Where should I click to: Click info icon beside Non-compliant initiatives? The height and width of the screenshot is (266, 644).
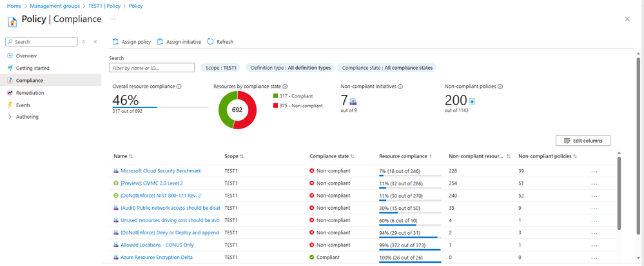[400, 87]
